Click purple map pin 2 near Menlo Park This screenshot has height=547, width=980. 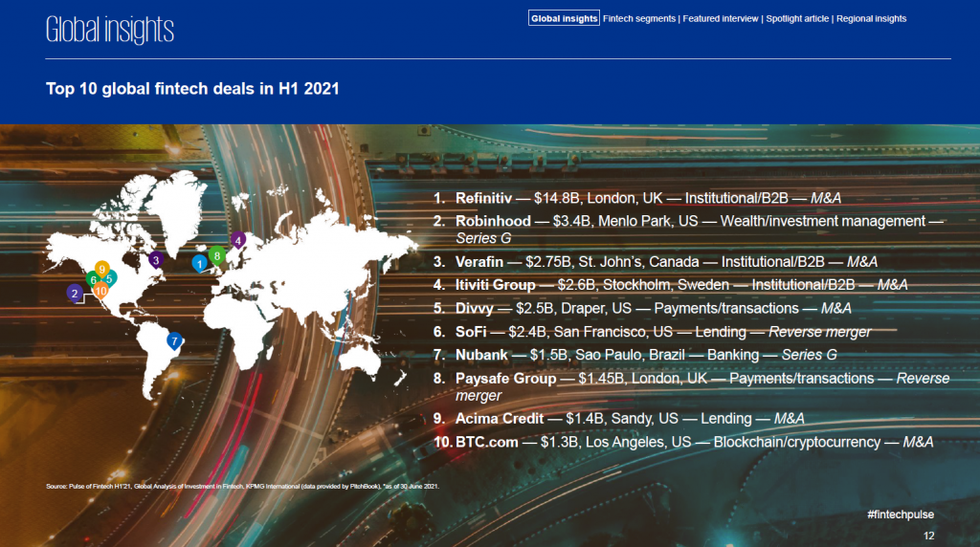pyautogui.click(x=75, y=293)
